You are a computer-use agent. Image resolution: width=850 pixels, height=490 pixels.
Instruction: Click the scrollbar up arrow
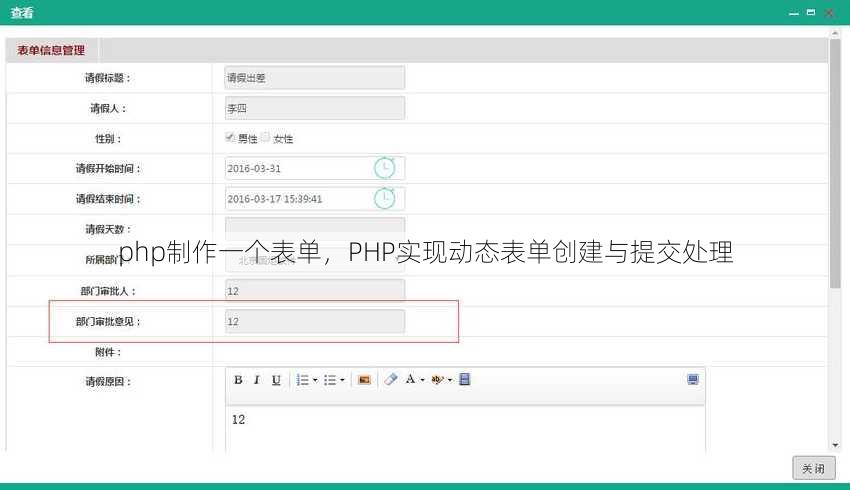[835, 34]
